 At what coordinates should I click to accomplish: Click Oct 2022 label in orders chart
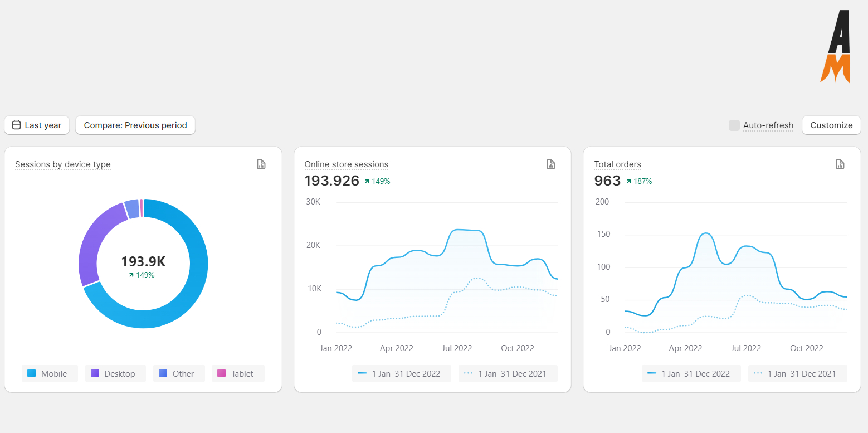807,348
